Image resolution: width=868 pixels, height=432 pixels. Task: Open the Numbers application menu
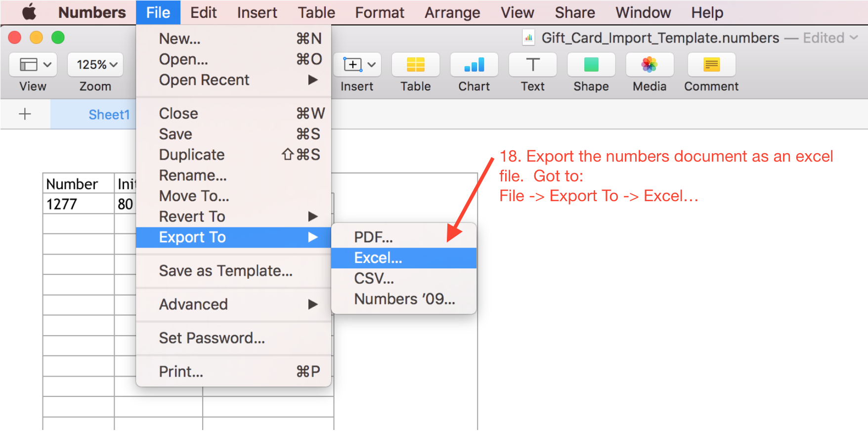[92, 12]
